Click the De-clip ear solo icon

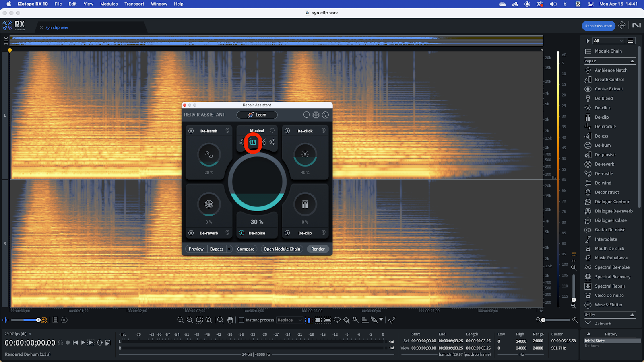click(324, 233)
